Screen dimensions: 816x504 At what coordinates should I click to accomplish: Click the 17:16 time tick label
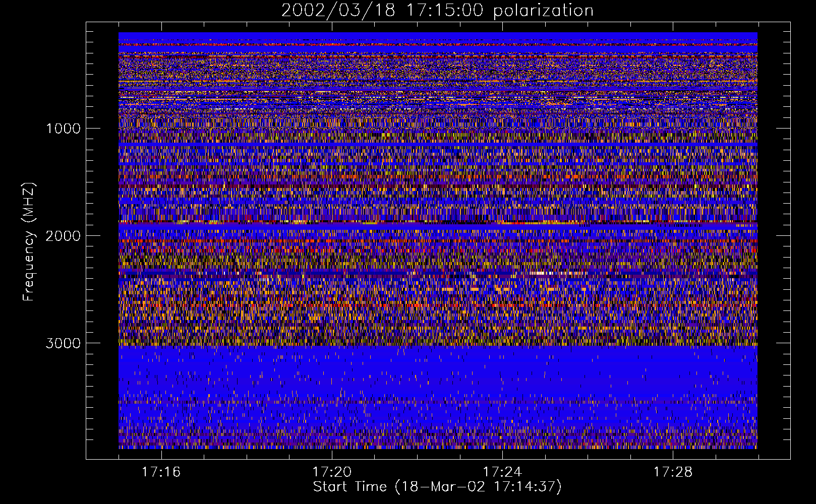click(x=161, y=472)
